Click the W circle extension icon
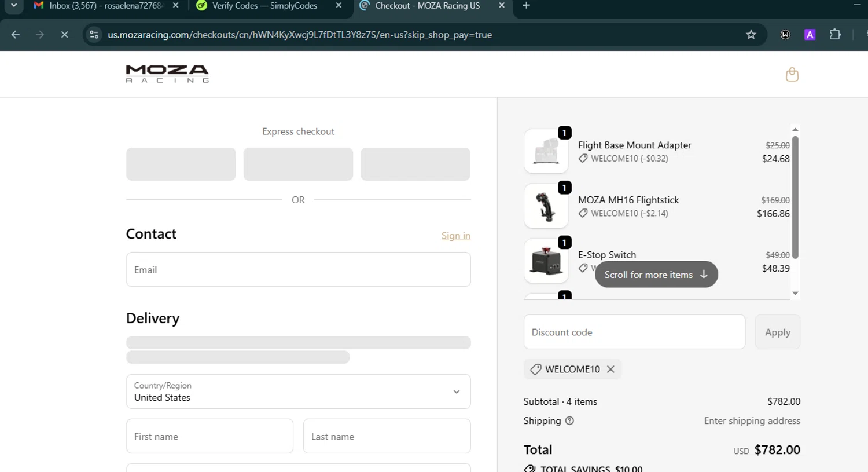The width and height of the screenshot is (868, 472). (785, 35)
